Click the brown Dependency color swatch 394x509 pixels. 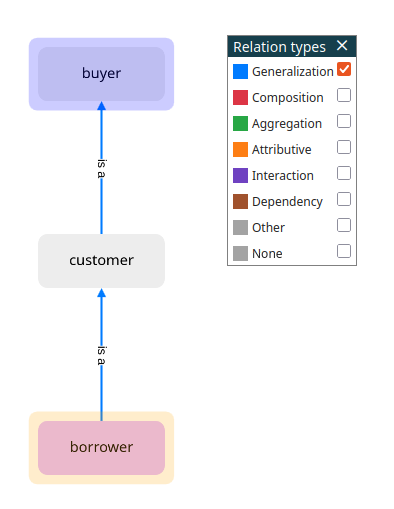[240, 202]
